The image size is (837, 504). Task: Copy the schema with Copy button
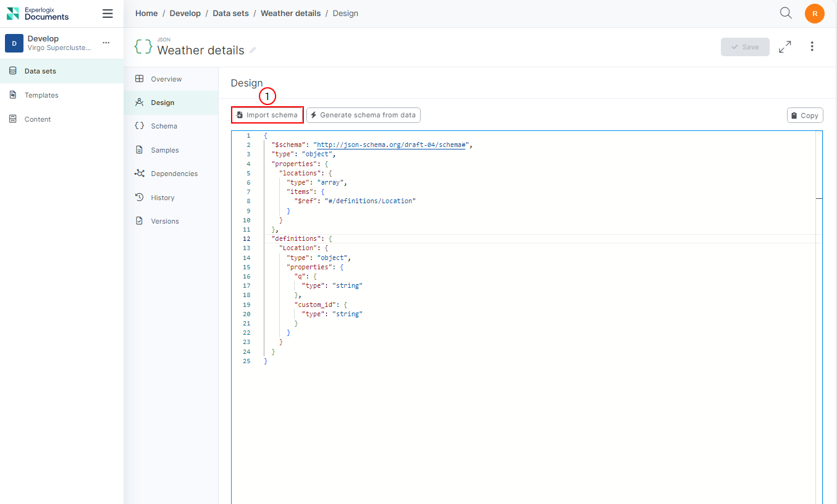(x=805, y=115)
